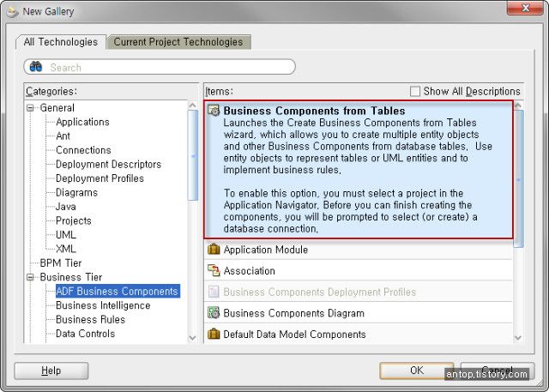The width and height of the screenshot is (549, 392).
Task: Click the Cancel button
Action: click(x=498, y=371)
